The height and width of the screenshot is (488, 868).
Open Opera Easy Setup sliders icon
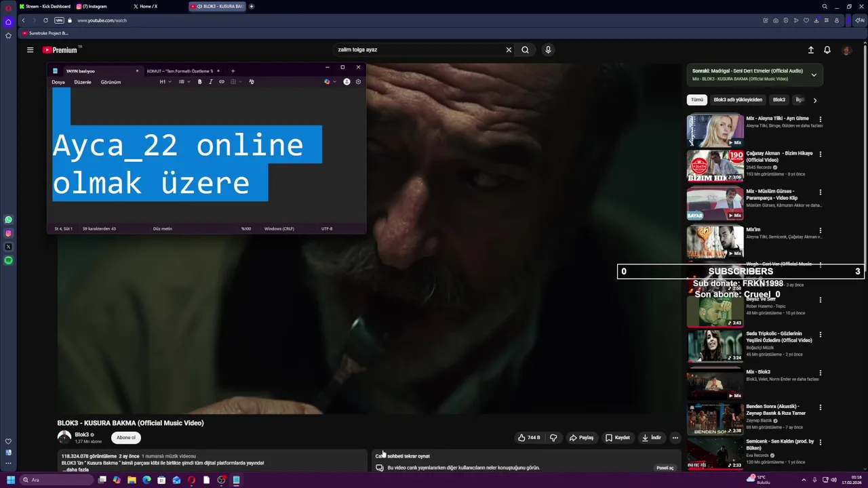coord(827,20)
